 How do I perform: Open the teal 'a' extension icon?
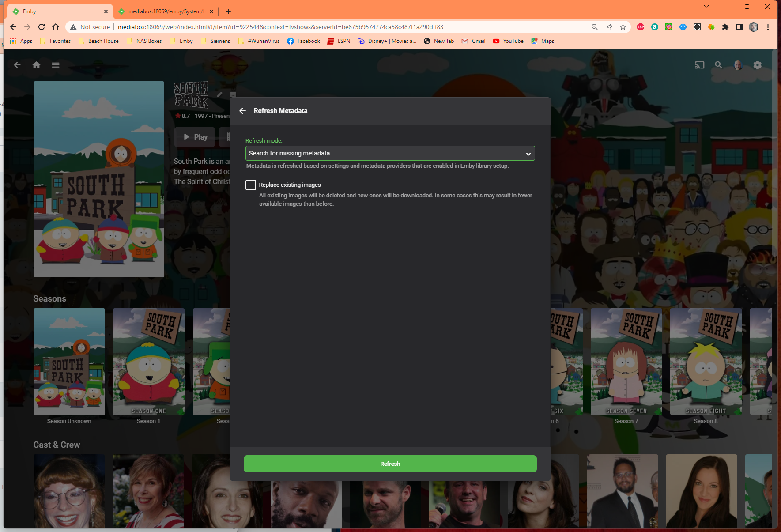655,27
